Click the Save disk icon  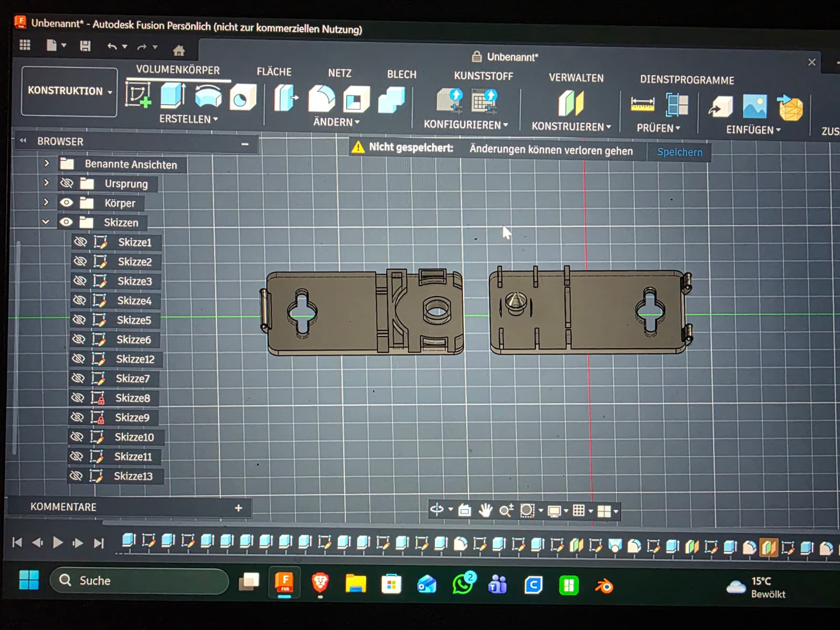(x=85, y=46)
